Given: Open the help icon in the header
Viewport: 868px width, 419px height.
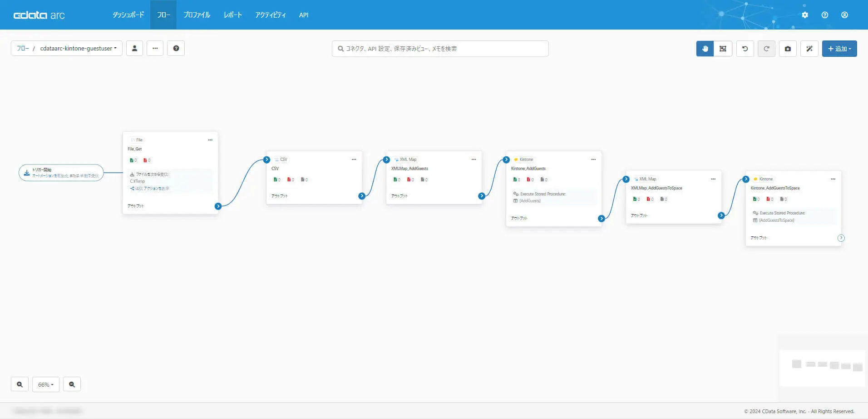Looking at the screenshot, I should coord(825,15).
